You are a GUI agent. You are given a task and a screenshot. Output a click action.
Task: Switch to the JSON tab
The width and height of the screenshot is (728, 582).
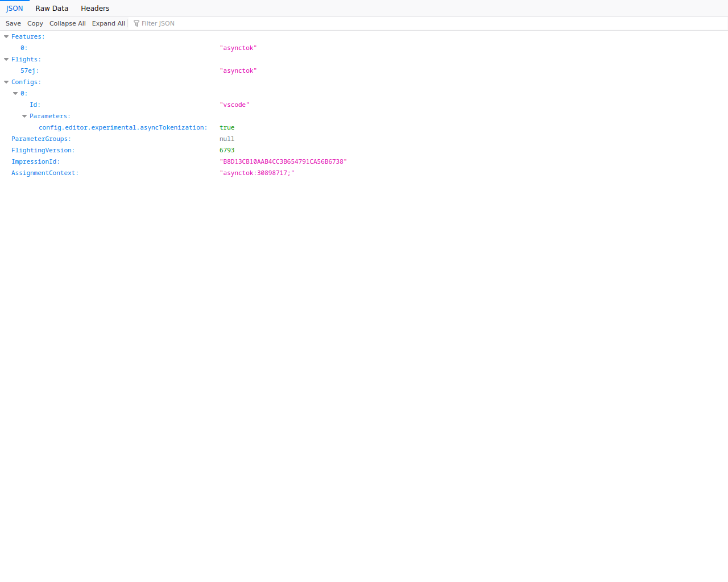coord(15,9)
